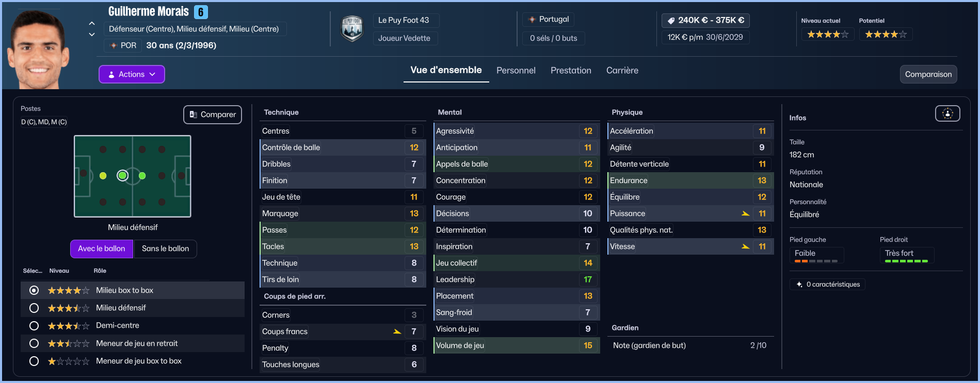Image resolution: width=980 pixels, height=383 pixels.
Task: Open the Carrière tab
Action: 622,71
